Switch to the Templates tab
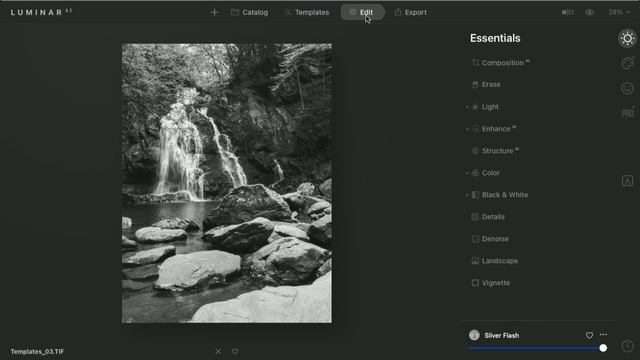640x360 pixels. [x=306, y=12]
